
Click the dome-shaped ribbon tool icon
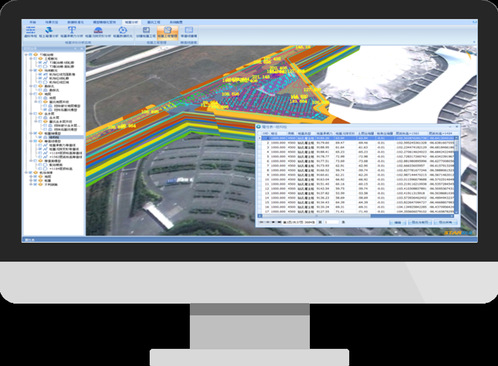(98, 30)
